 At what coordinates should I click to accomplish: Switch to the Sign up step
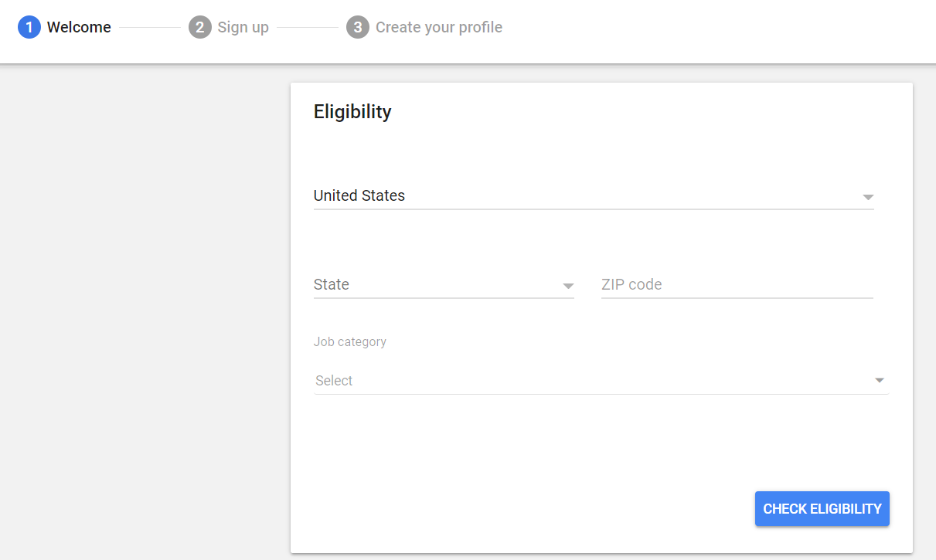coord(243,28)
